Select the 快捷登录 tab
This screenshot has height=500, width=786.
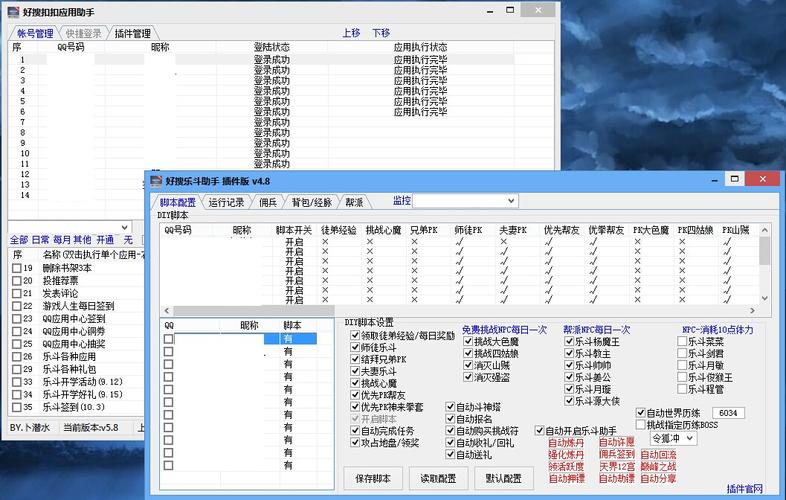(x=83, y=33)
